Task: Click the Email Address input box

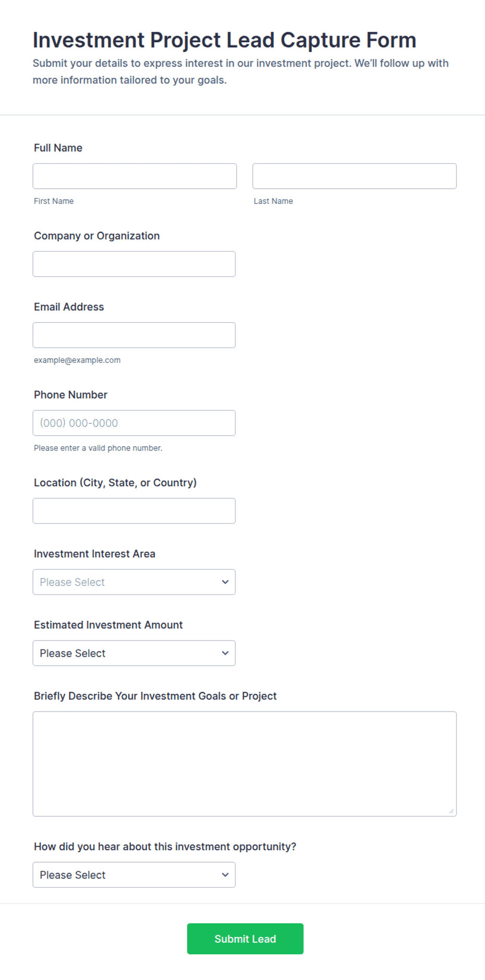Action: pyautogui.click(x=134, y=335)
